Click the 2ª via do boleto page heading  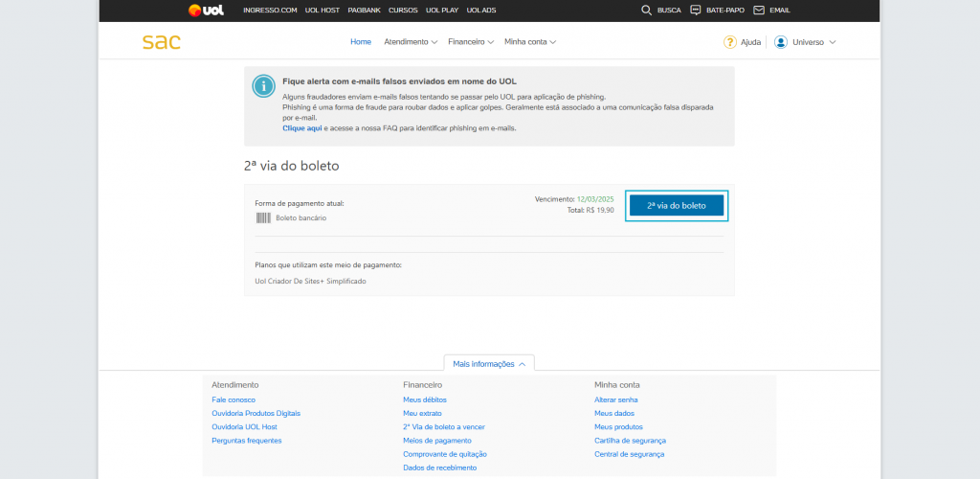tap(291, 167)
